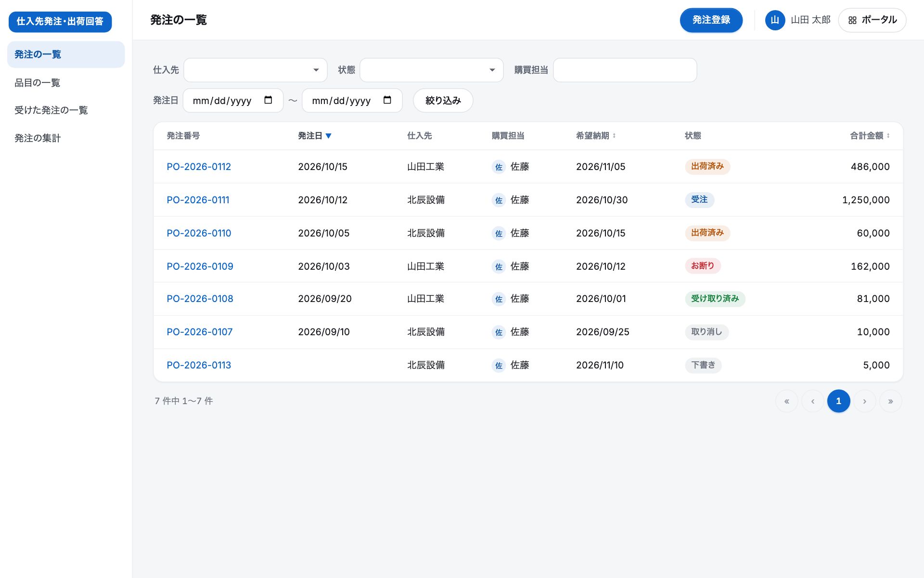Open order PO-2026-0108

[200, 299]
